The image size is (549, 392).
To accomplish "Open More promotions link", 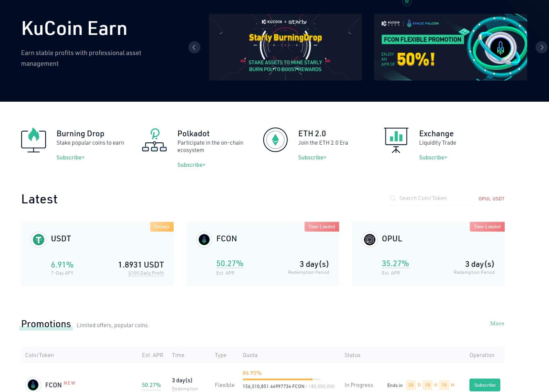I will tap(497, 324).
